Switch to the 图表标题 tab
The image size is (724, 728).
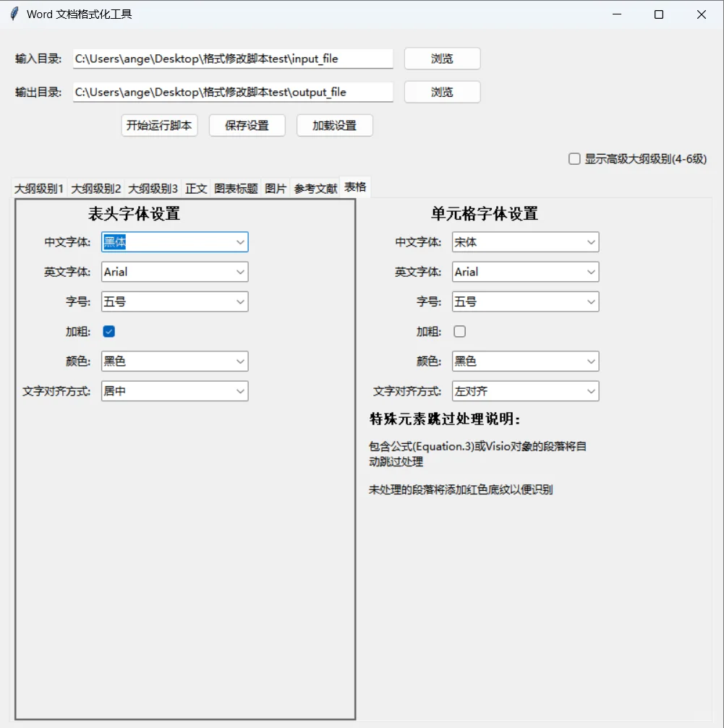click(x=236, y=187)
